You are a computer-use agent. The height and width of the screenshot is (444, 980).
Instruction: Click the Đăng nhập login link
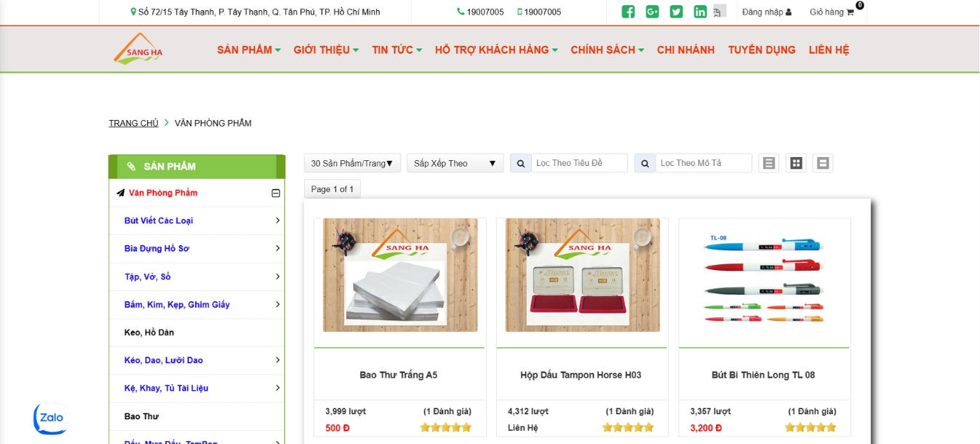pos(767,12)
